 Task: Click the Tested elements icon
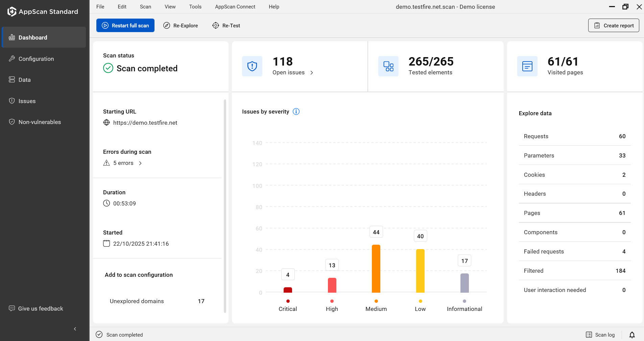point(388,66)
